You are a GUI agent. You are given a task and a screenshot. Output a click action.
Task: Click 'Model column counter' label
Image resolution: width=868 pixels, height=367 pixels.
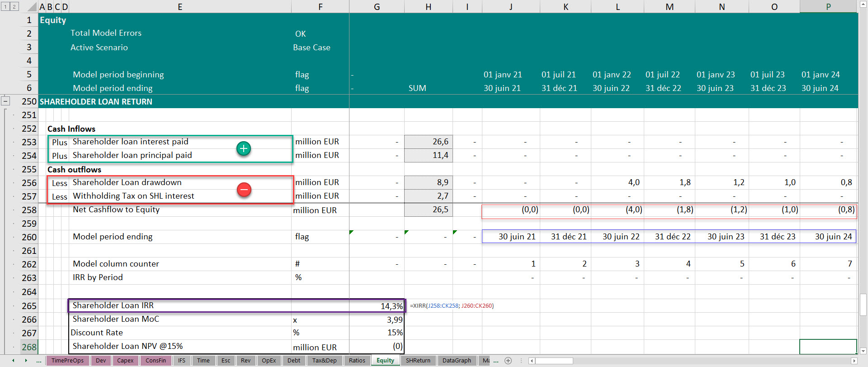click(x=116, y=264)
